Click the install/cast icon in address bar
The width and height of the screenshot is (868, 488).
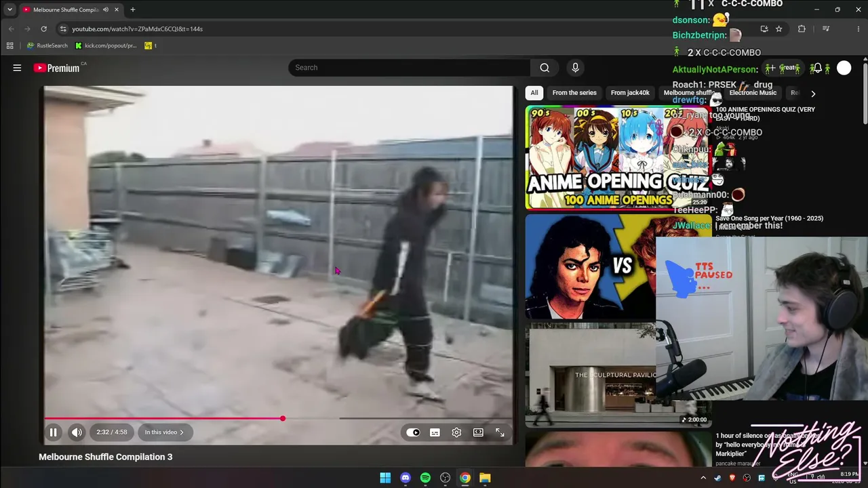click(764, 29)
